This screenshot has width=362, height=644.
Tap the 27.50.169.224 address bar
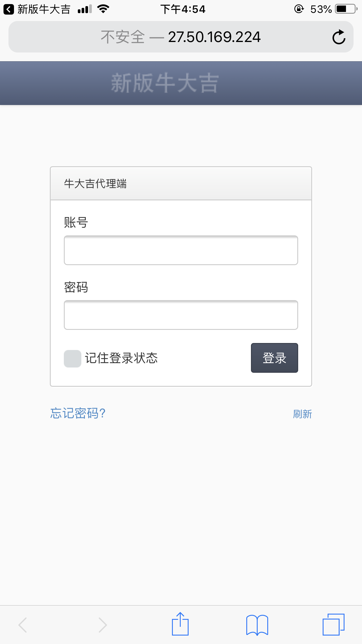[181, 37]
